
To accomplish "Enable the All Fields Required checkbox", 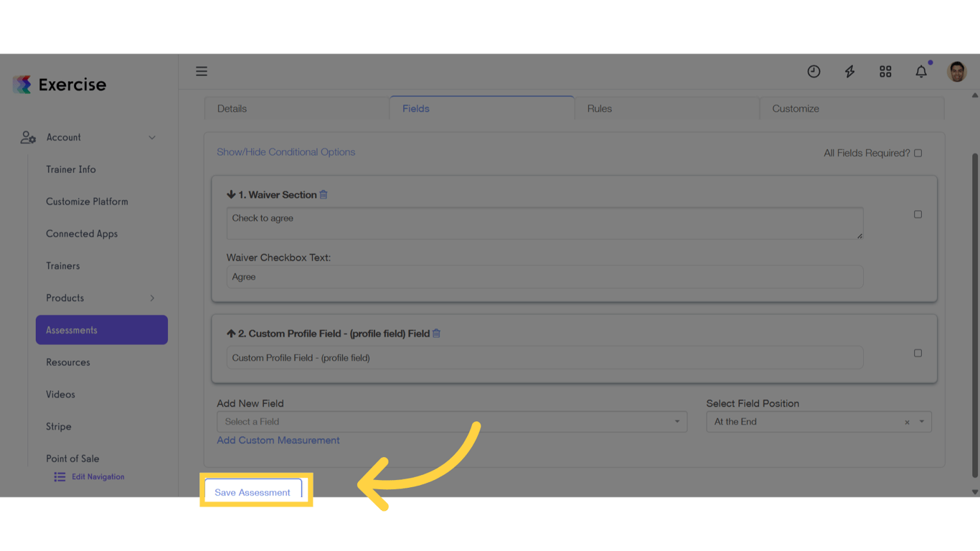I will click(x=918, y=153).
